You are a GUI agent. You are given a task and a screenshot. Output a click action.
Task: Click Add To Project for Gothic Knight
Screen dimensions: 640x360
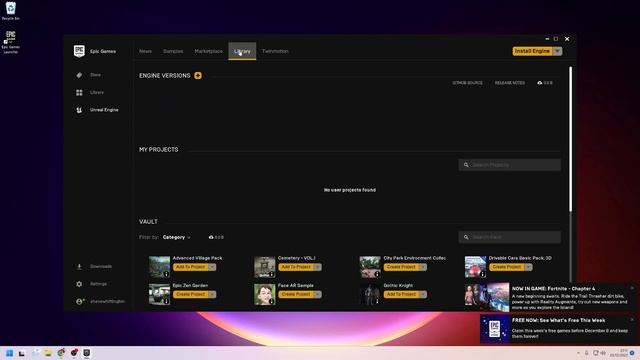coord(401,294)
